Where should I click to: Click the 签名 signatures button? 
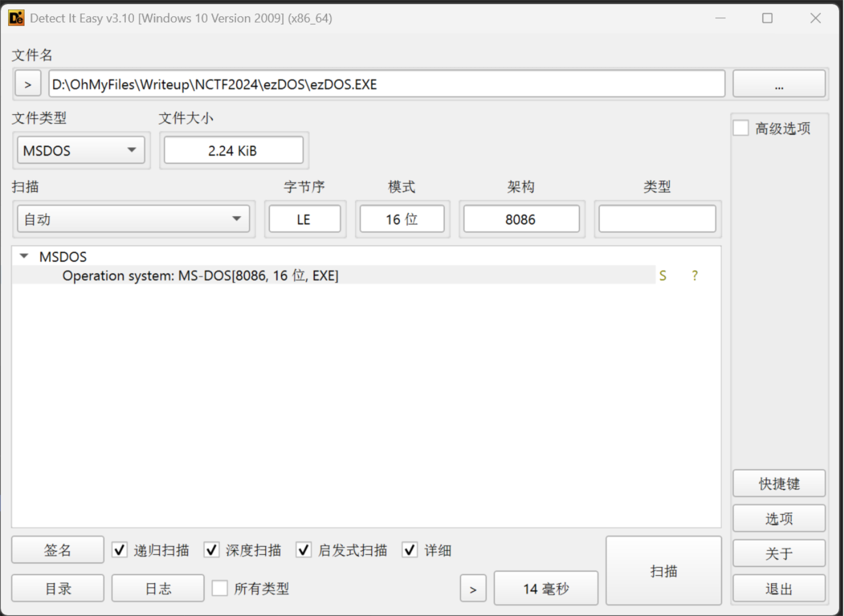[58, 550]
